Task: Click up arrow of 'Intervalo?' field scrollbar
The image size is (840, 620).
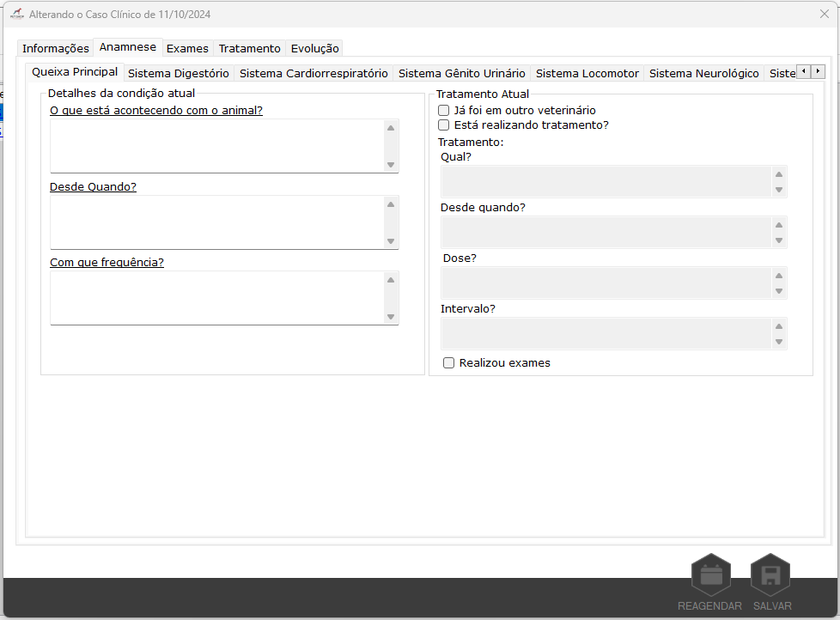Action: coord(779,326)
